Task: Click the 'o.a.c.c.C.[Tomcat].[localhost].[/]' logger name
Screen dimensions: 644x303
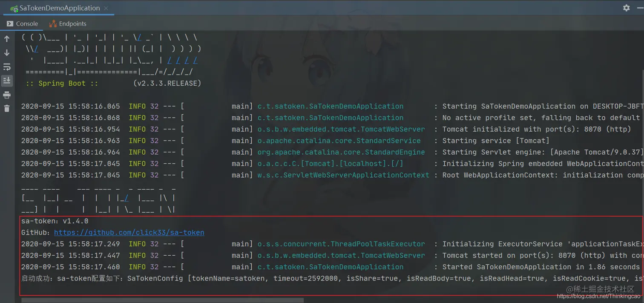Action: [x=330, y=164]
